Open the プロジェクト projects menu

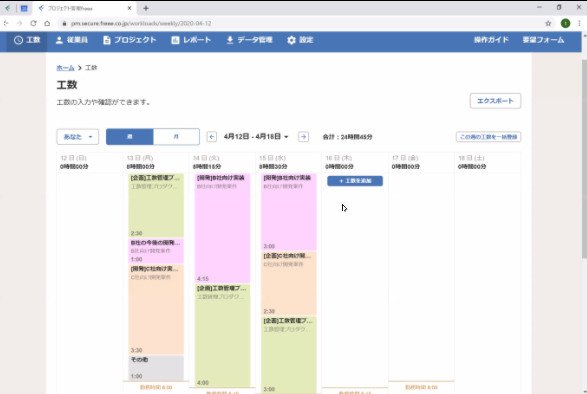(x=130, y=40)
